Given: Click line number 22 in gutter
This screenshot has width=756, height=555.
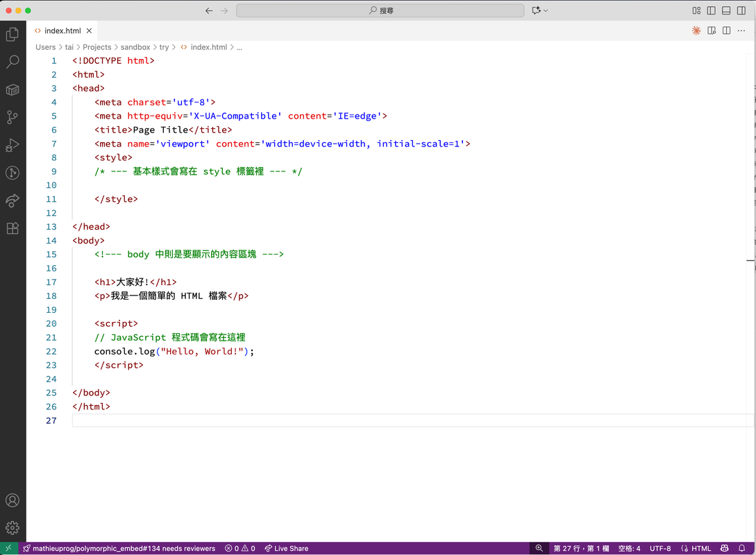Looking at the screenshot, I should 51,352.
